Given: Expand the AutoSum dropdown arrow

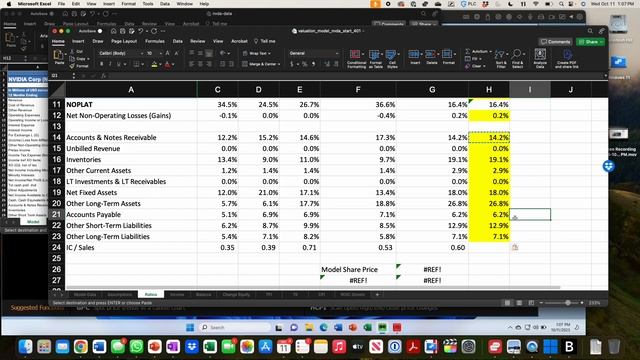Looking at the screenshot, I should click(490, 52).
